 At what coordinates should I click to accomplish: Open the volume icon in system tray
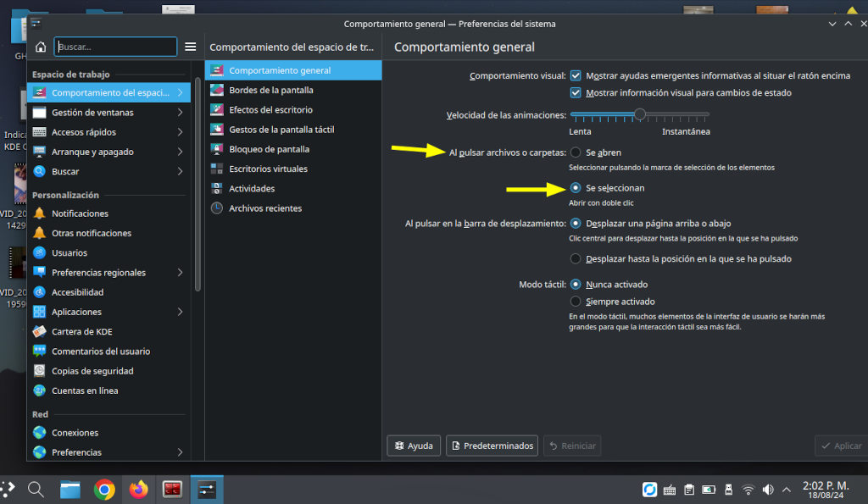tap(768, 490)
